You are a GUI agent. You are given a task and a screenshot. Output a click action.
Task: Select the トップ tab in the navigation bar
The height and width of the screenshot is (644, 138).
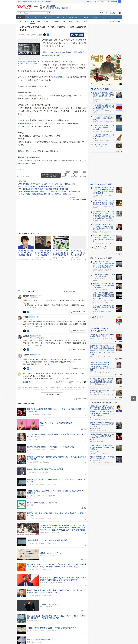pos(20,17)
